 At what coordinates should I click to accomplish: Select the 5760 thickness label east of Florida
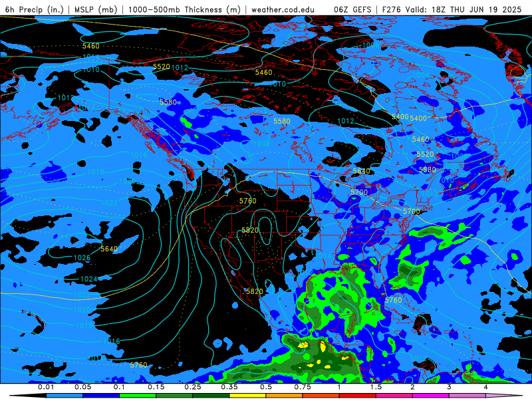coord(393,300)
